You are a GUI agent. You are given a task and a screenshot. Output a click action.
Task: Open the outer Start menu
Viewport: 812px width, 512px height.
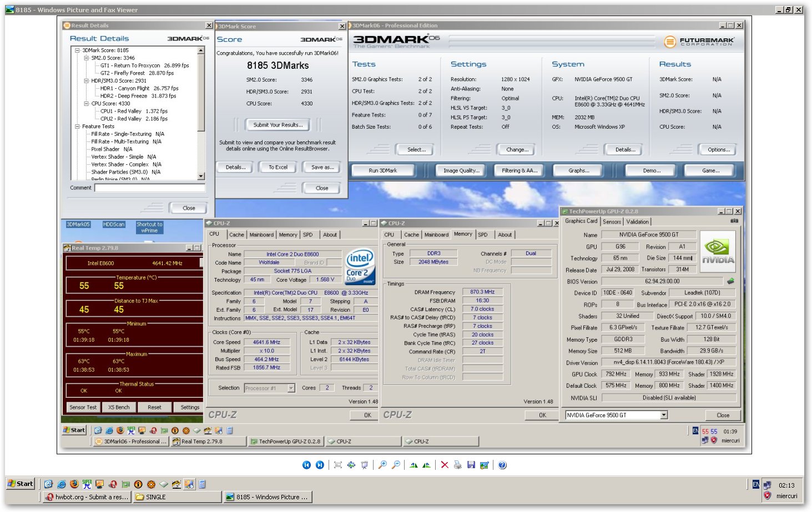click(x=20, y=484)
